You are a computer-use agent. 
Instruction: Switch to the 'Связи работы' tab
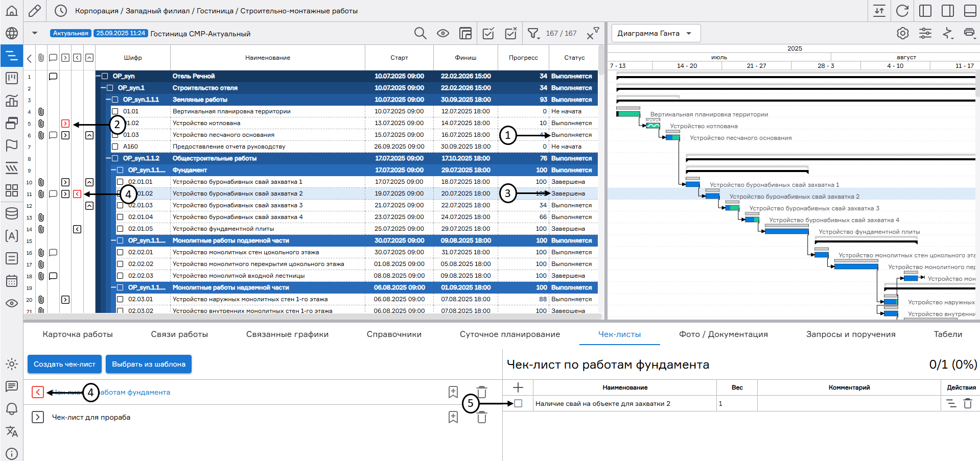(179, 334)
